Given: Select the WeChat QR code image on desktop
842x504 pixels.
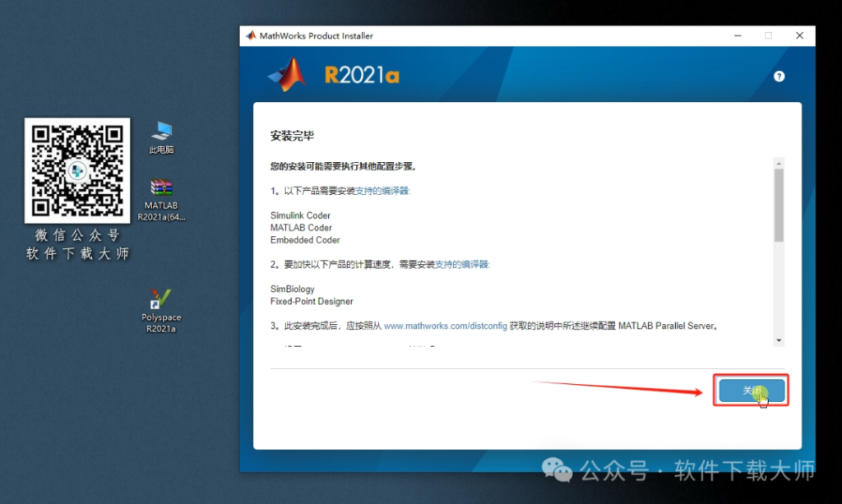Looking at the screenshot, I should 76,170.
